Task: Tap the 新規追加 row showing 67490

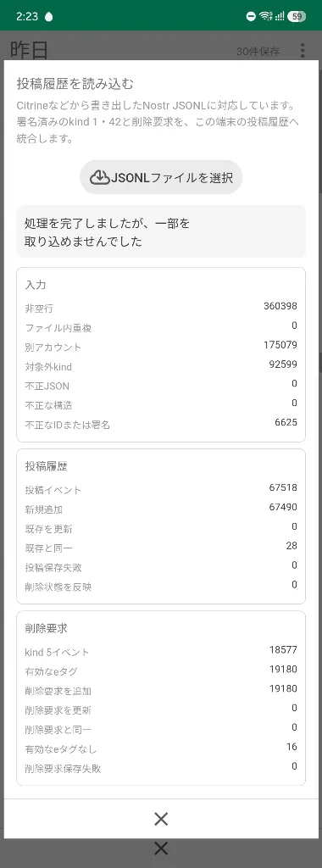Action: click(161, 509)
